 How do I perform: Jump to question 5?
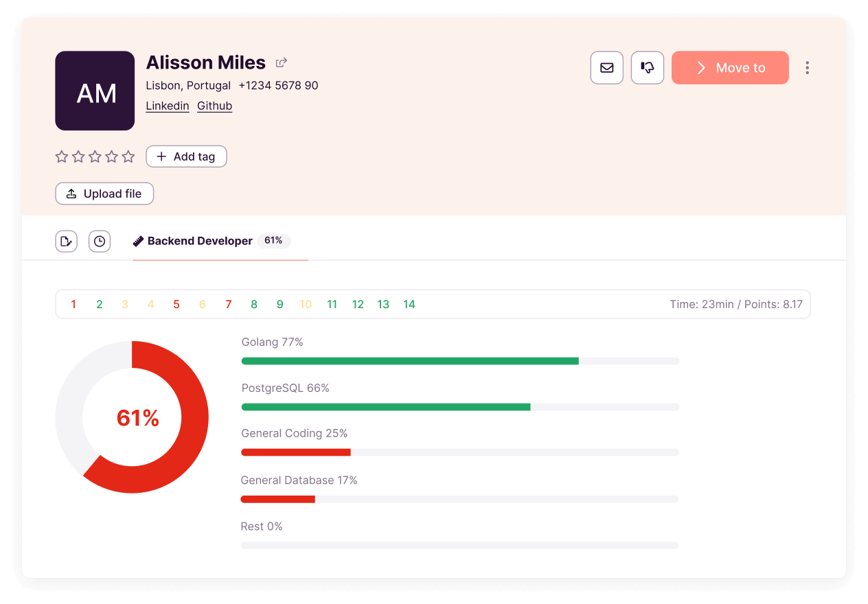point(176,305)
